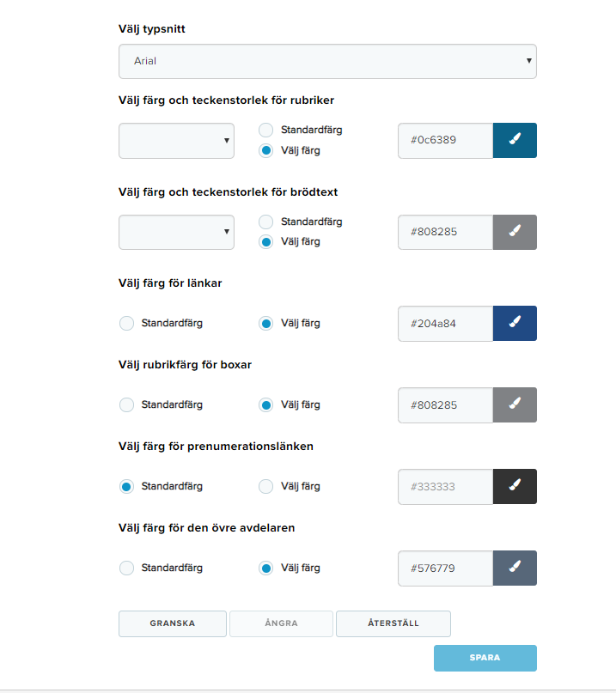Click brush icon beside #333333 subscription color
This screenshot has width=616, height=693.
(515, 487)
